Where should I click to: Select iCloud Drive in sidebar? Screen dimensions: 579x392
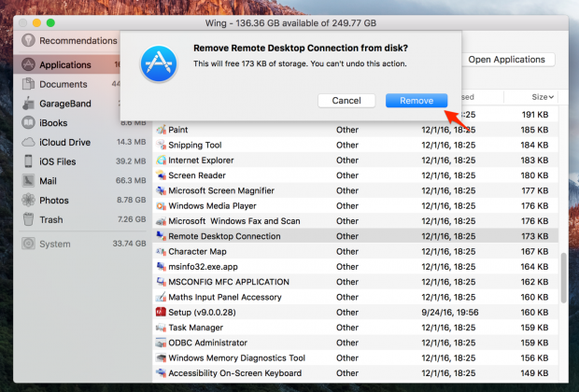tap(64, 142)
